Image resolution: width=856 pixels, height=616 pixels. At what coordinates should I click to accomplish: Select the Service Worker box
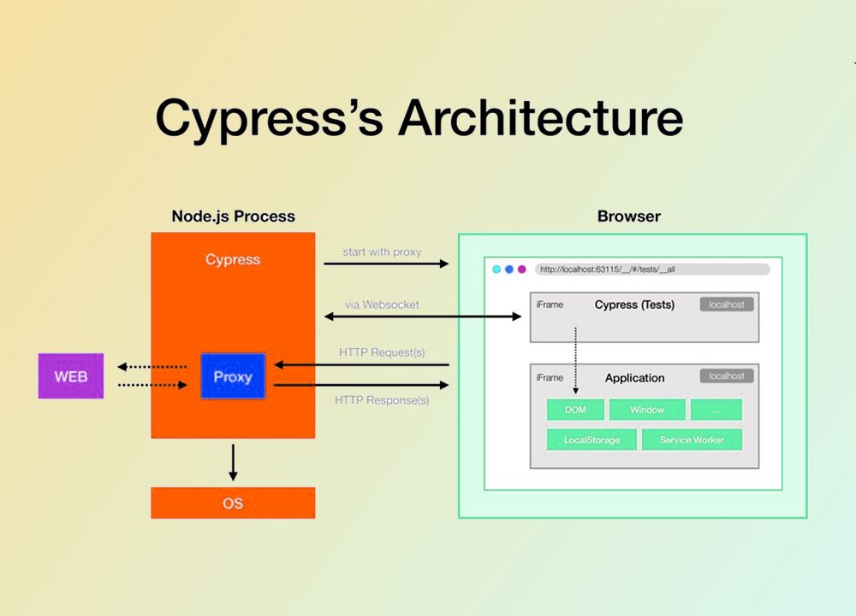[x=692, y=440]
